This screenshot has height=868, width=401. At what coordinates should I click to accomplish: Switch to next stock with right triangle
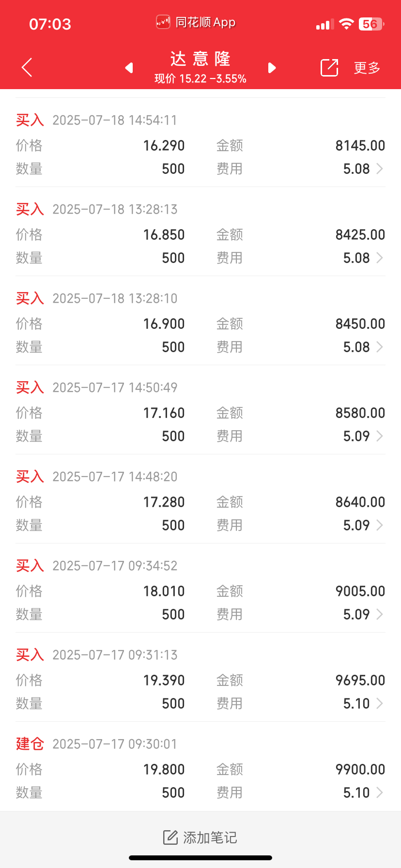272,68
